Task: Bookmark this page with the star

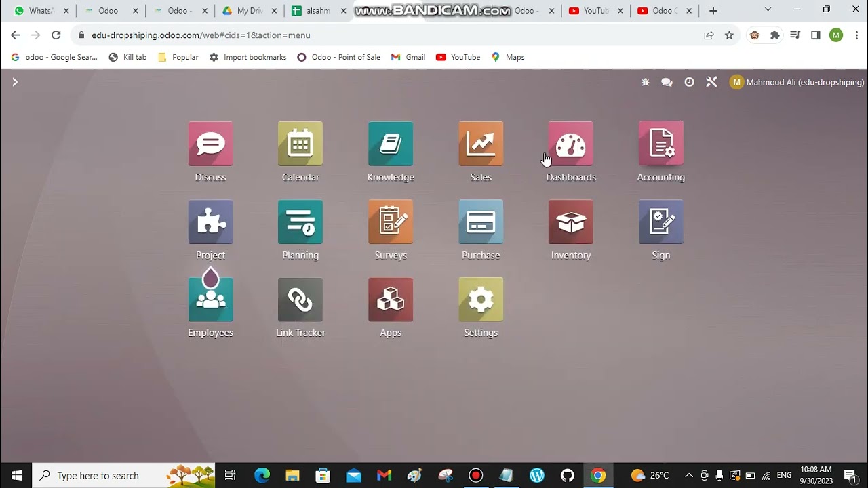Action: pyautogui.click(x=729, y=35)
